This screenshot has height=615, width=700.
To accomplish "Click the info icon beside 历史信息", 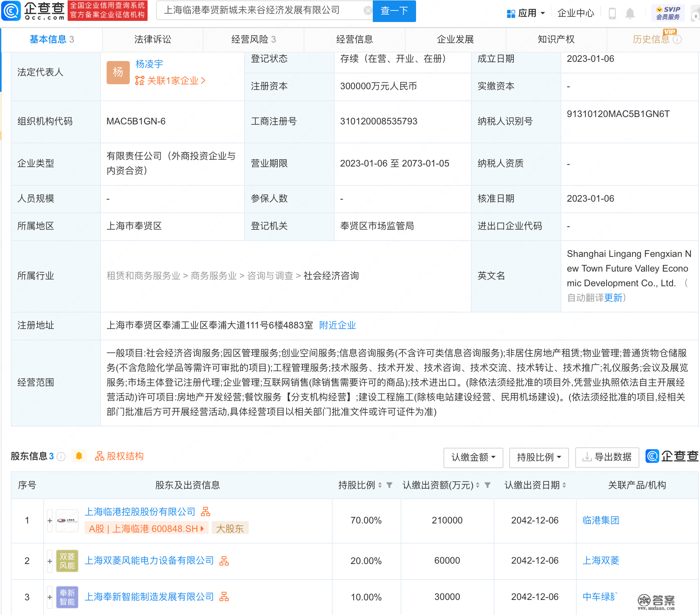I will click(x=677, y=39).
